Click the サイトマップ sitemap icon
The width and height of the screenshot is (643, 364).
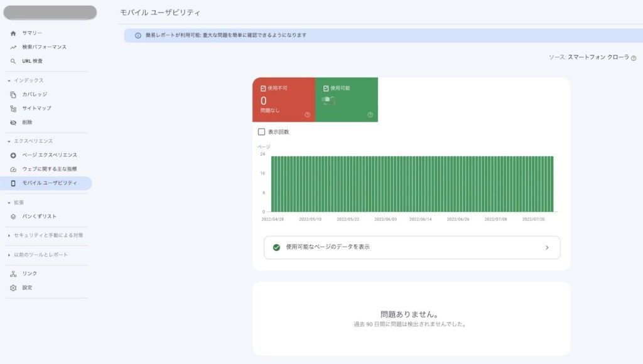(13, 108)
